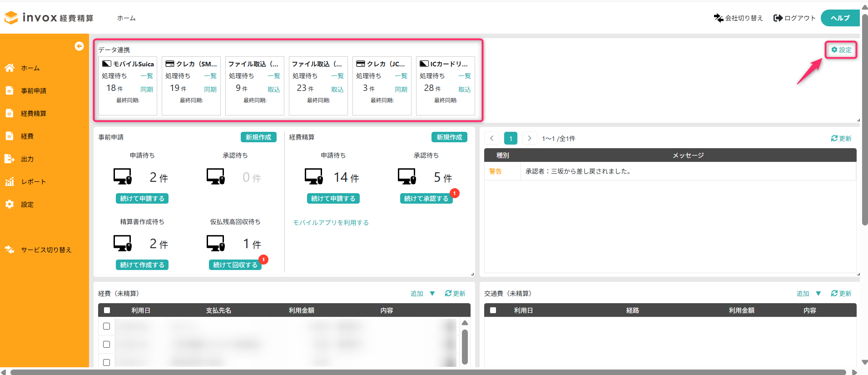Collapse the orange sidebar with arrow icon
868x375 pixels.
[79, 46]
